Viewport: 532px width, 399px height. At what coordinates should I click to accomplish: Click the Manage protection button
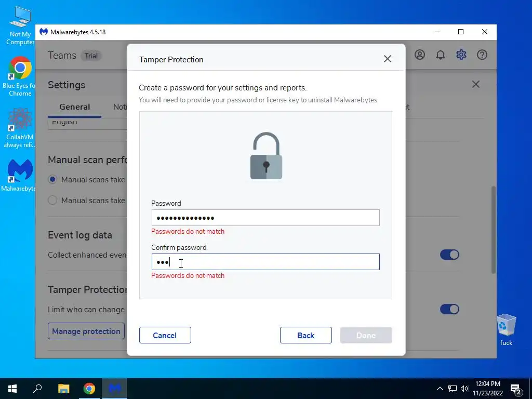tap(86, 331)
